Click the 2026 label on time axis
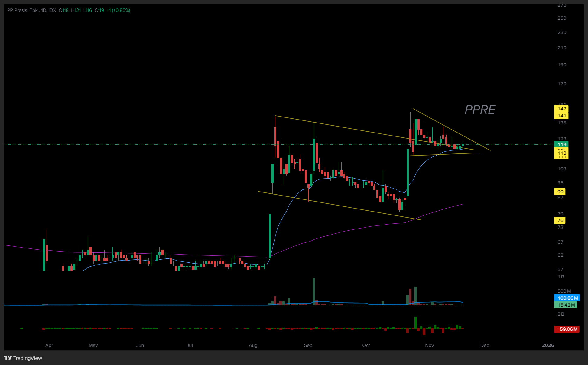Viewport: 588px width, 365px height. pyautogui.click(x=548, y=345)
